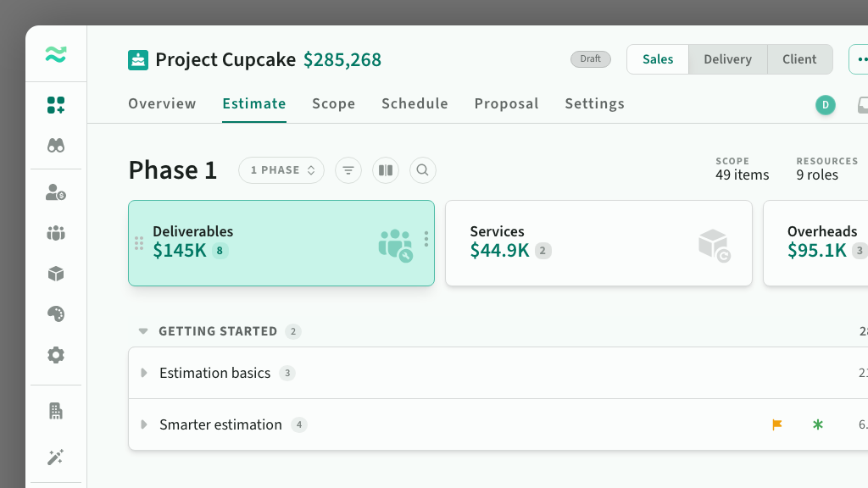This screenshot has width=868, height=488.
Task: Open the Schedule tab
Action: pyautogui.click(x=415, y=103)
